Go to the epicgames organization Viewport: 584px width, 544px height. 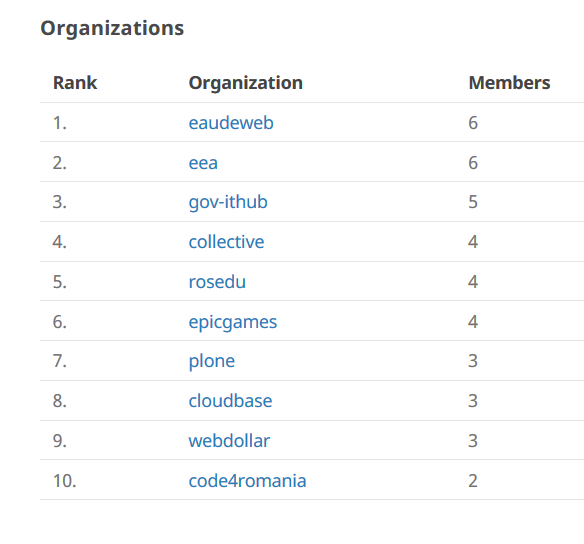233,322
